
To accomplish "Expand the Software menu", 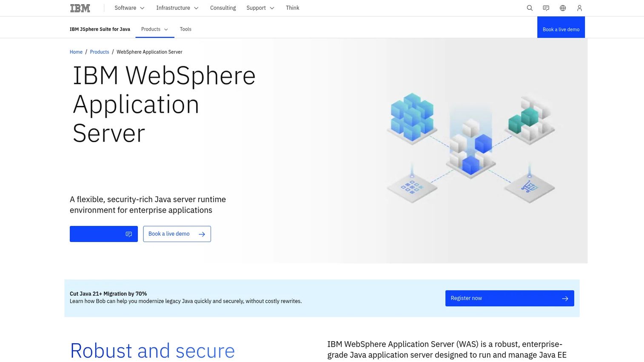I will click(x=130, y=8).
